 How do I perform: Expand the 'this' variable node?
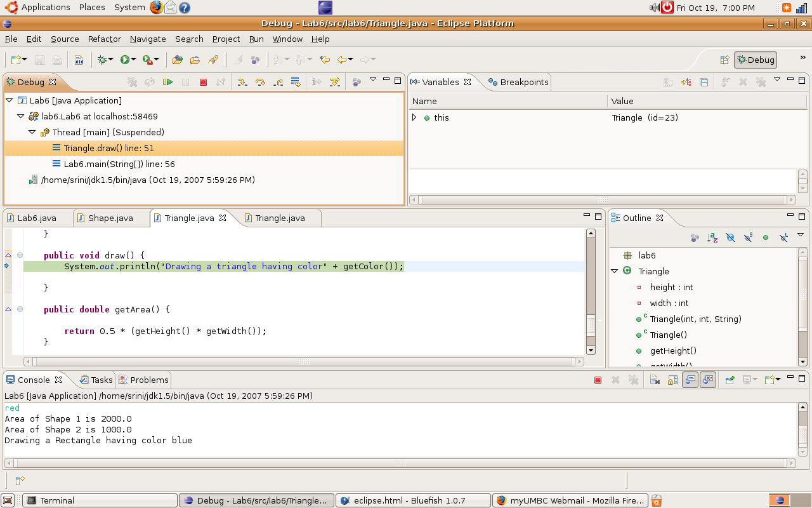pos(414,117)
